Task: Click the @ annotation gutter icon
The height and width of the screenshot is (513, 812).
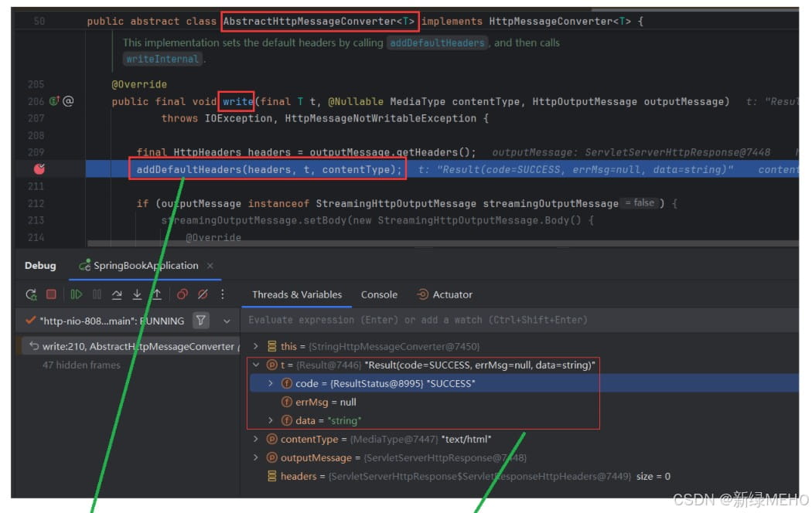Action: coord(68,101)
